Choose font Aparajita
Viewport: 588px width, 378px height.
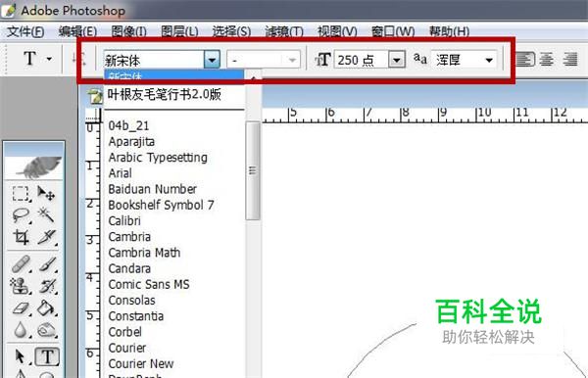(x=131, y=142)
